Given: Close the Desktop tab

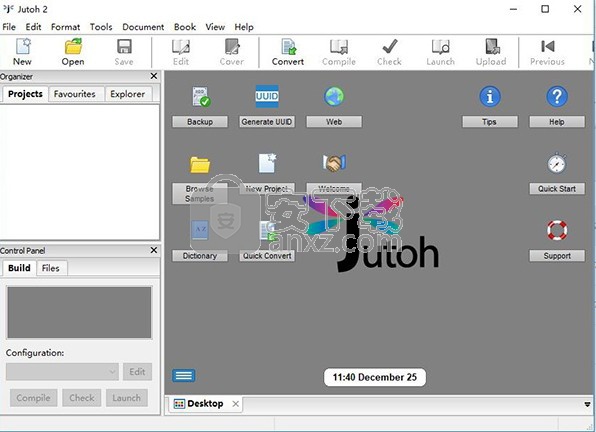Looking at the screenshot, I should pos(236,404).
